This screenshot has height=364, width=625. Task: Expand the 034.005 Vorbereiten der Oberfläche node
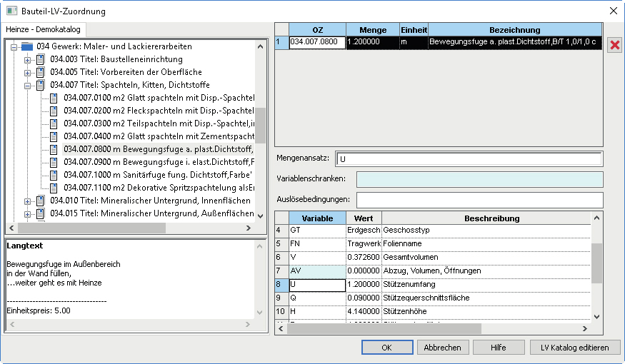pos(27,73)
